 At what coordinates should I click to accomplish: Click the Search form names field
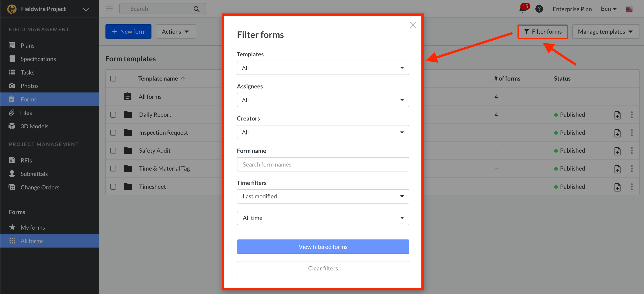(323, 165)
